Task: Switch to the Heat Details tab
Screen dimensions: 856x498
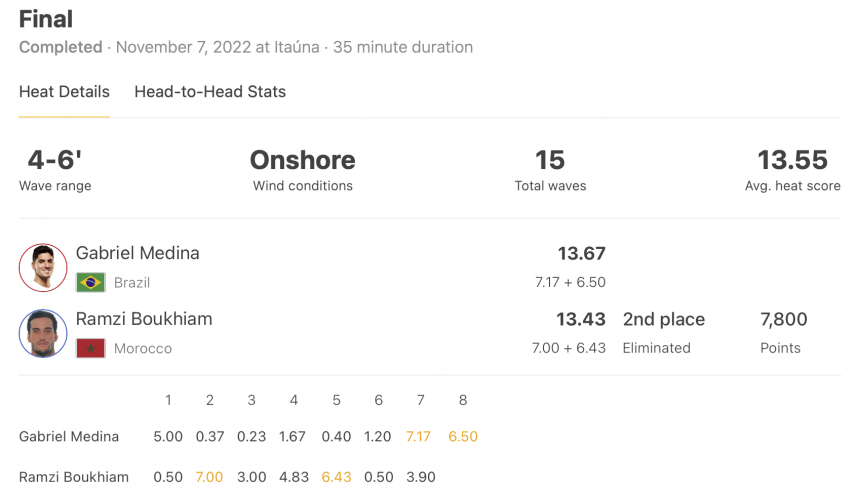Action: (x=64, y=92)
